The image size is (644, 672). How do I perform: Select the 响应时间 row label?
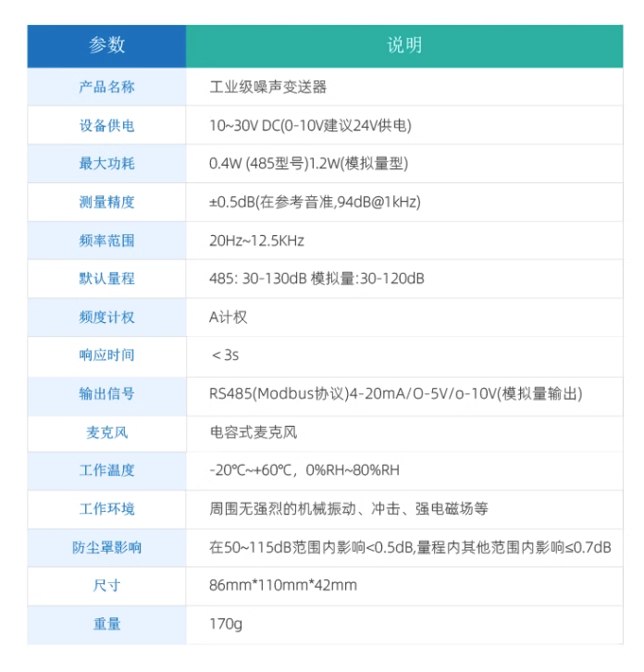click(x=106, y=355)
